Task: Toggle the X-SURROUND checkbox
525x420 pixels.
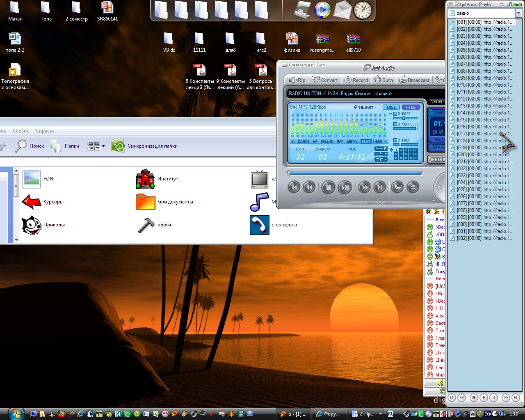Action: point(395,124)
